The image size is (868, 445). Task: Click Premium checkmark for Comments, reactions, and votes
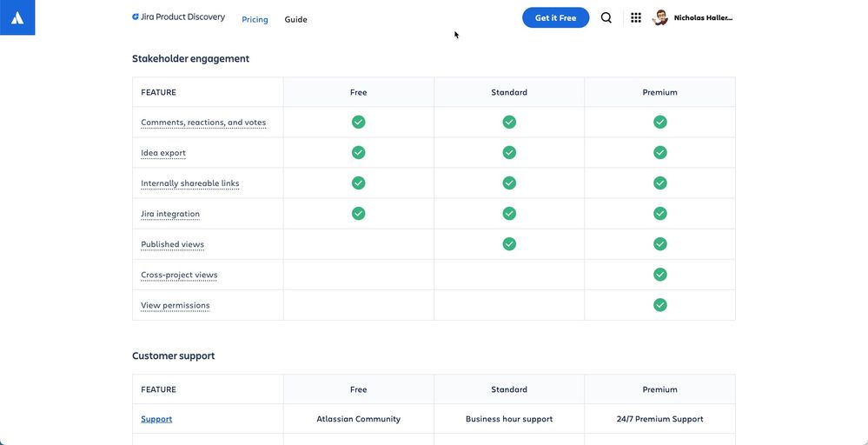pyautogui.click(x=659, y=122)
